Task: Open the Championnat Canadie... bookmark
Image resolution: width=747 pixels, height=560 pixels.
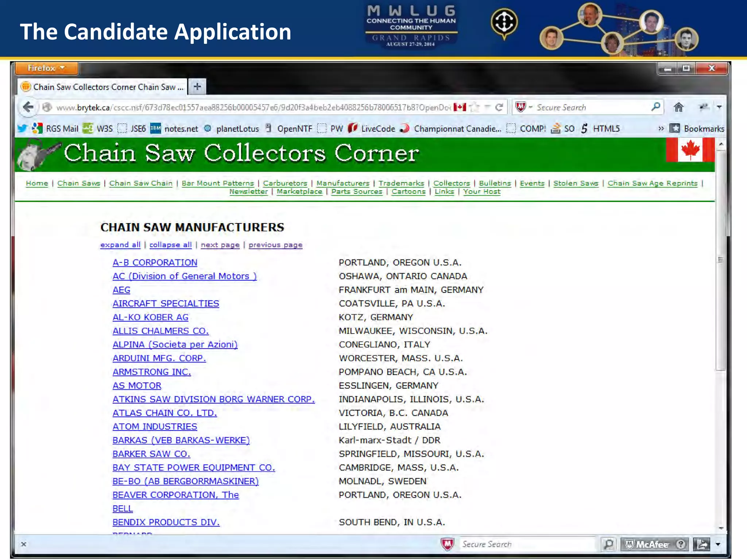Action: click(x=450, y=128)
